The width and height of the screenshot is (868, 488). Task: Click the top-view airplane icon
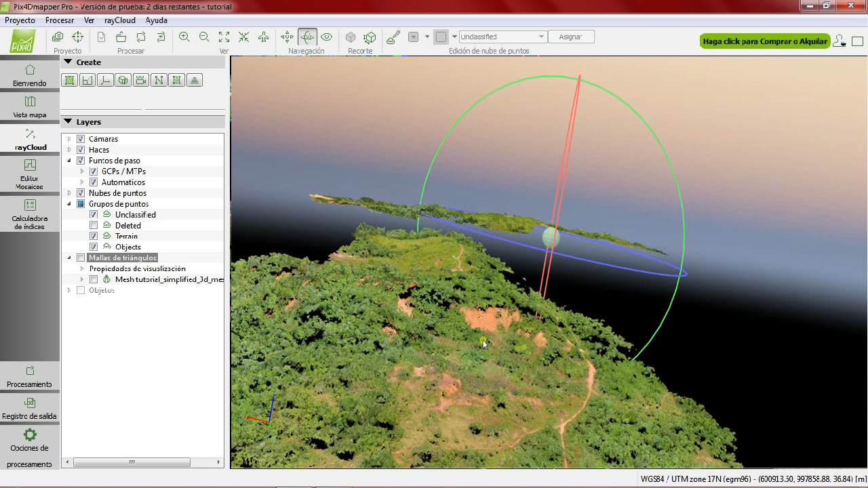point(264,37)
